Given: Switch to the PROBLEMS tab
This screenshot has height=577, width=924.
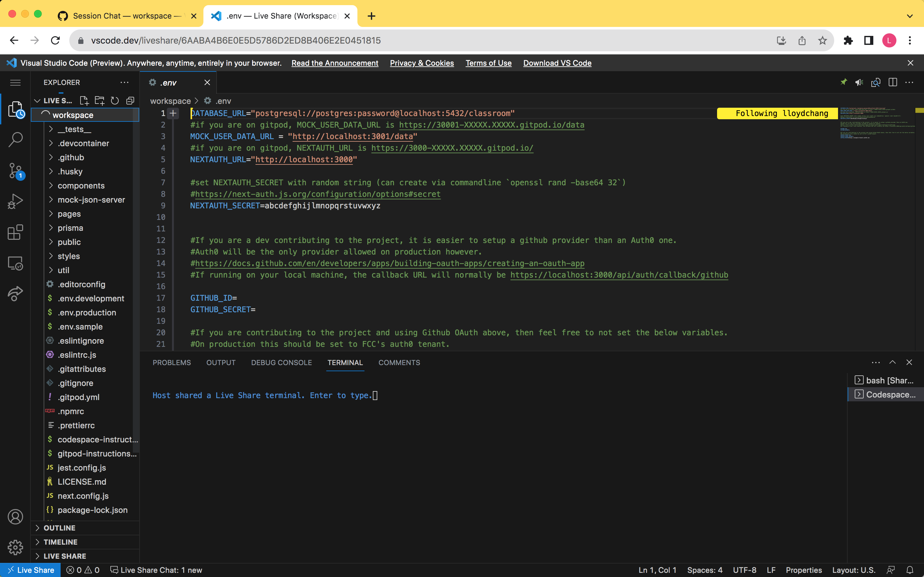Looking at the screenshot, I should point(171,363).
